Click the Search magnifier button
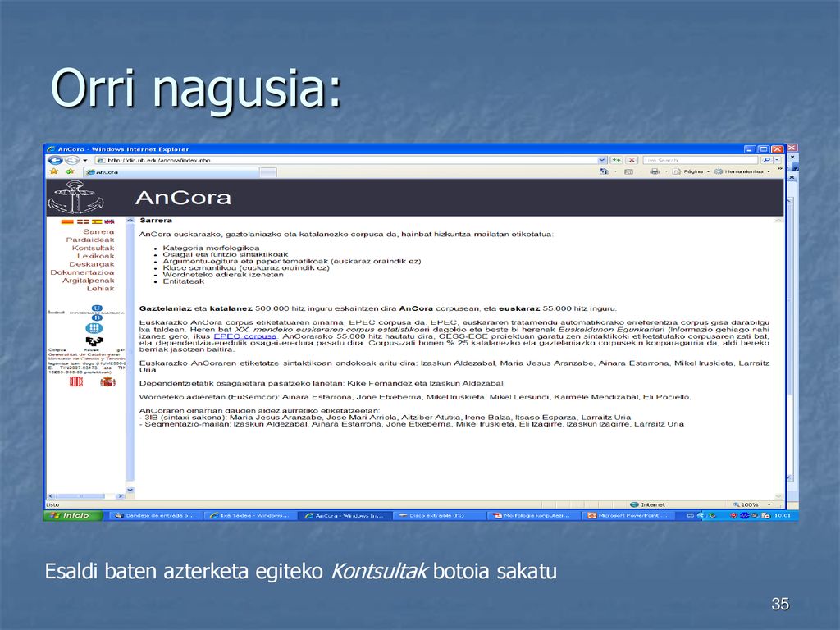840x630 pixels. coord(767,160)
